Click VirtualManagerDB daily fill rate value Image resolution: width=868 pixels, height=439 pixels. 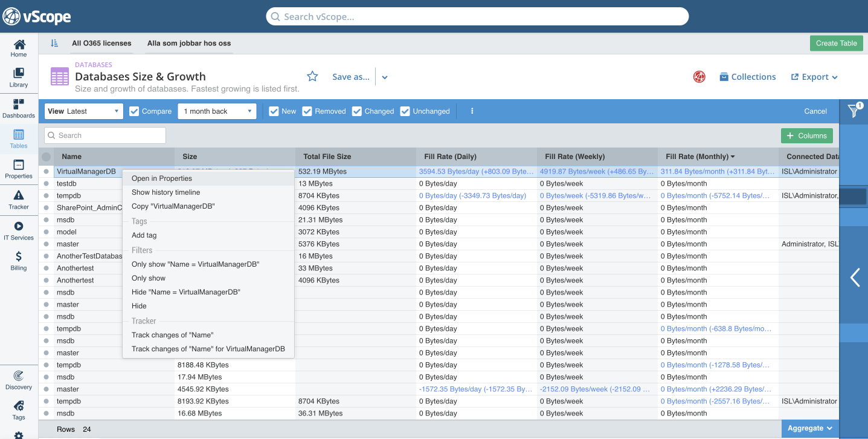(x=476, y=172)
